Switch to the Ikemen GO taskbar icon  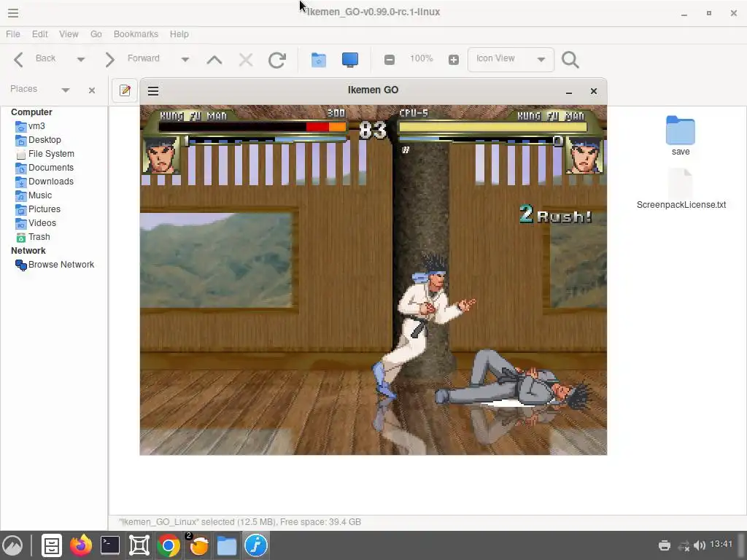256,545
